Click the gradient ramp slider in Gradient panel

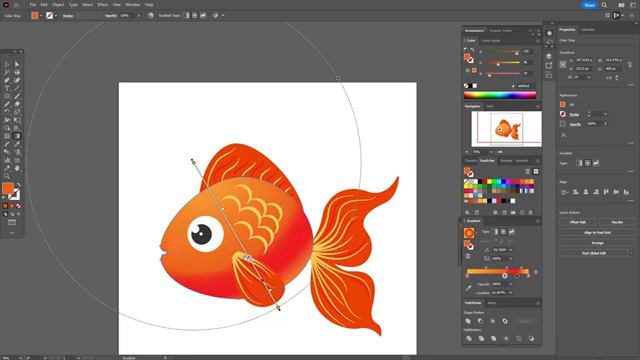click(x=498, y=271)
